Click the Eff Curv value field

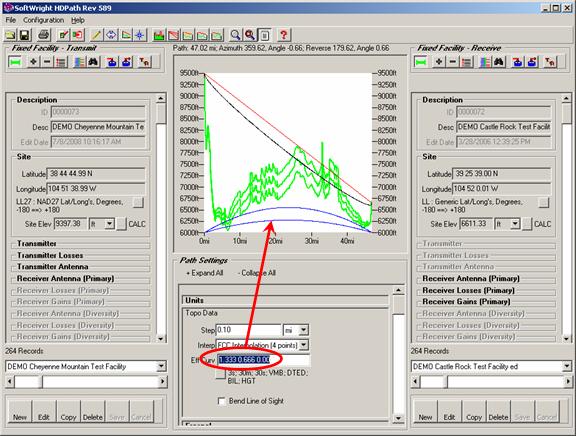coord(263,360)
